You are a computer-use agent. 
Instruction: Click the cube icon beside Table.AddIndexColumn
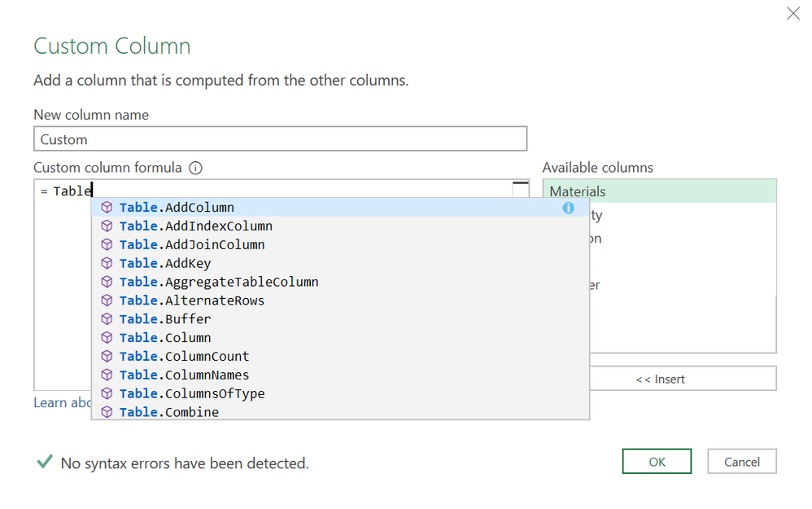click(x=107, y=226)
